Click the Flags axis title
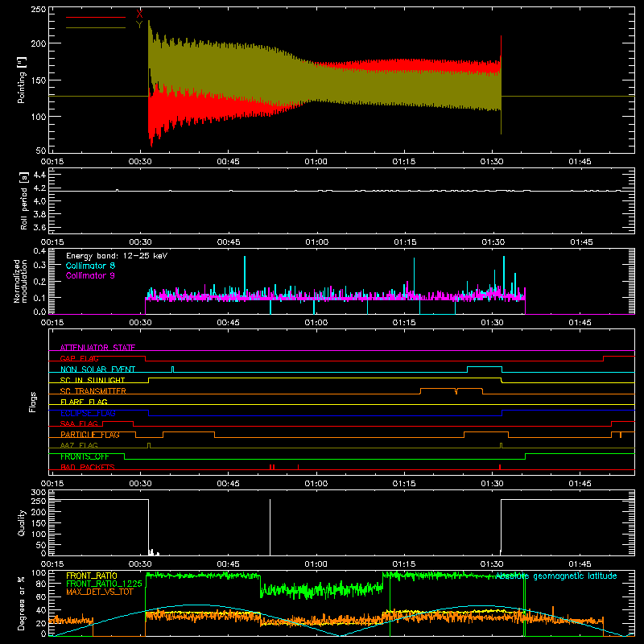Viewport: 644px width, 644px height. point(33,402)
